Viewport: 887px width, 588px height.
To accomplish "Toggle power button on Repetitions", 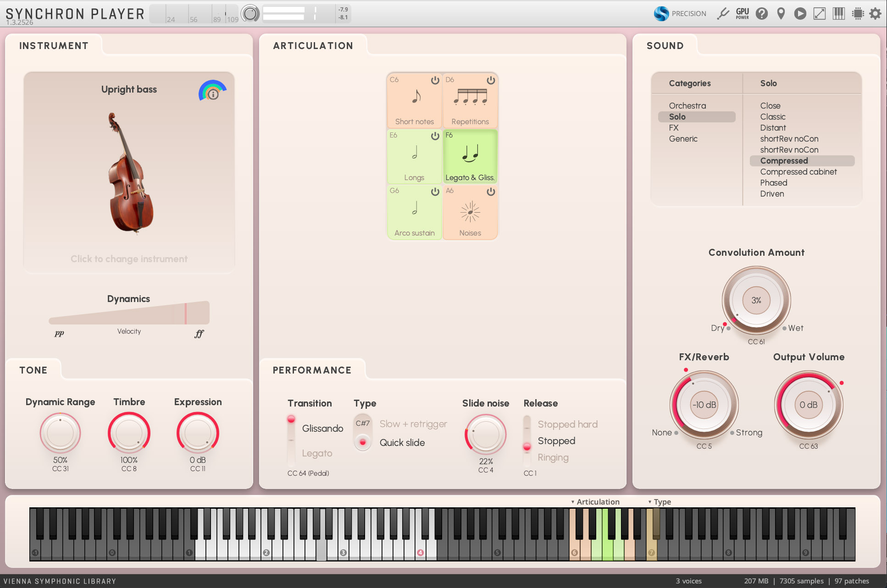I will (491, 80).
